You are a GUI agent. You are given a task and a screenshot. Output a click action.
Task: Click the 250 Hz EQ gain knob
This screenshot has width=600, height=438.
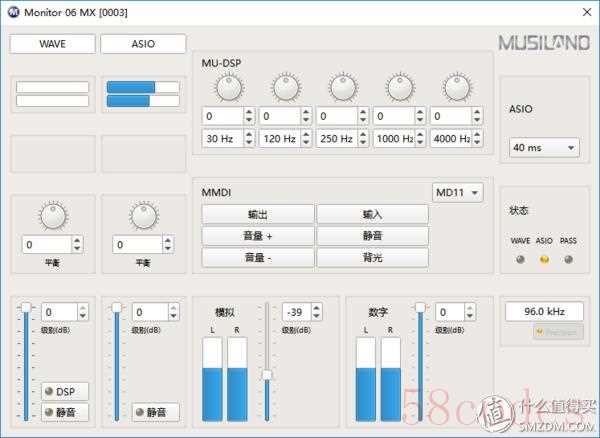click(x=343, y=88)
